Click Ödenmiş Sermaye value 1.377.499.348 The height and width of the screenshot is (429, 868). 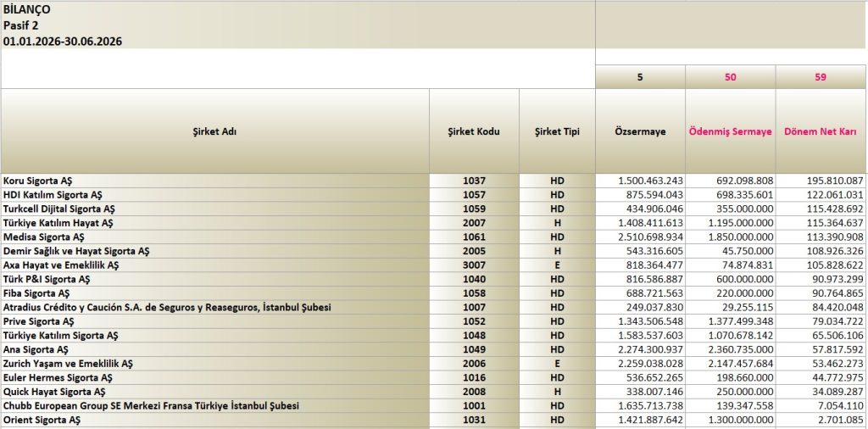730,321
